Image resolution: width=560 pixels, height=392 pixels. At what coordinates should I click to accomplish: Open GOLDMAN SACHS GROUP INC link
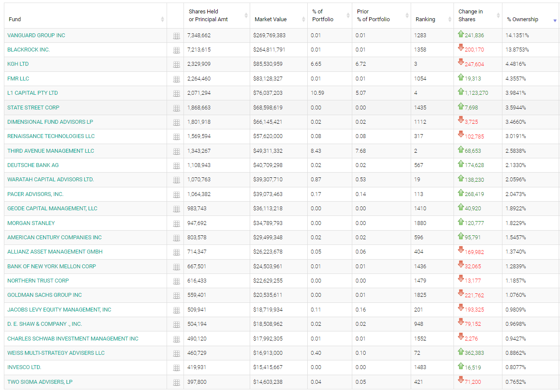click(45, 295)
